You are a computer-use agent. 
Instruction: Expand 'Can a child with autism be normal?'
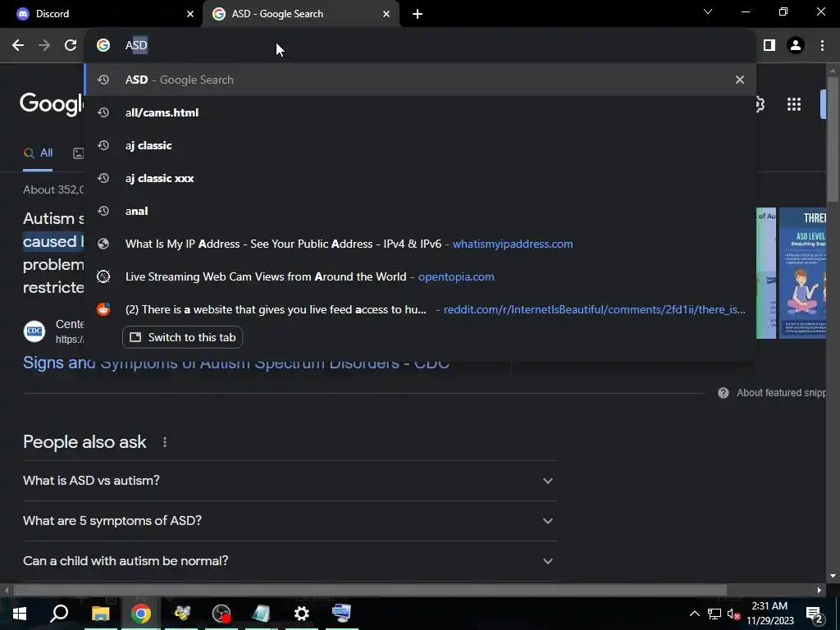click(x=290, y=561)
